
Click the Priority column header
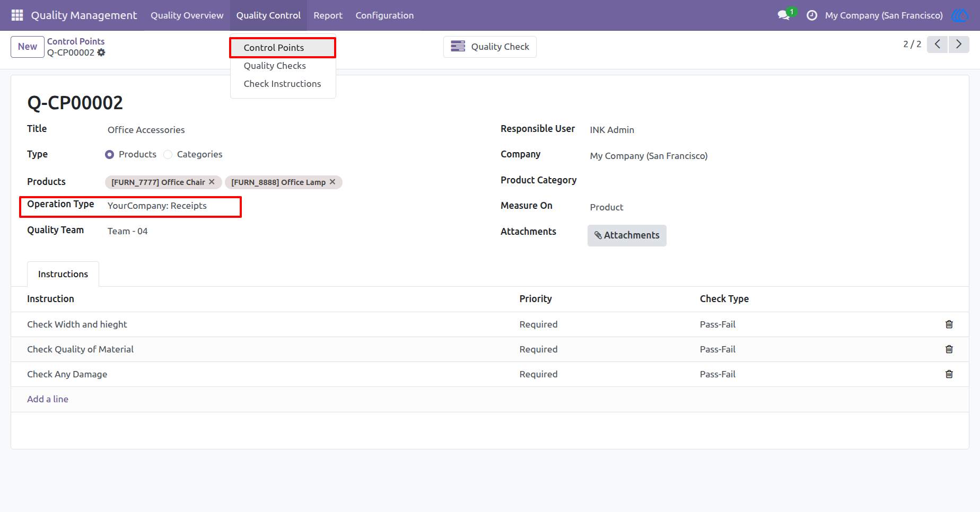536,299
